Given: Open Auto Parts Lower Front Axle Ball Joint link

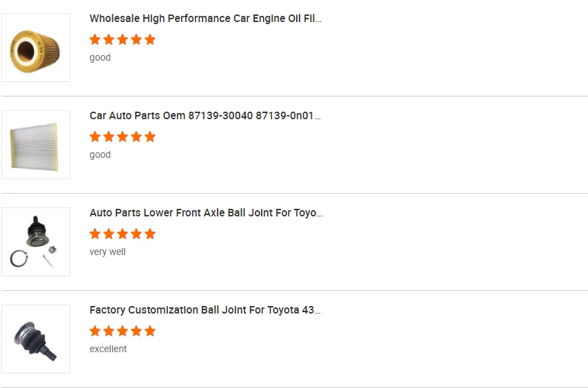Looking at the screenshot, I should pos(205,213).
